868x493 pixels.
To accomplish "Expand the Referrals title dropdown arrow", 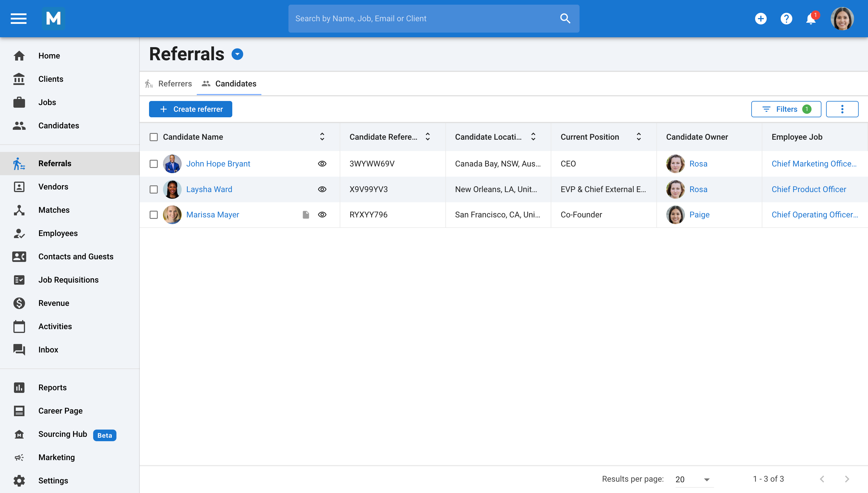I will [x=237, y=54].
